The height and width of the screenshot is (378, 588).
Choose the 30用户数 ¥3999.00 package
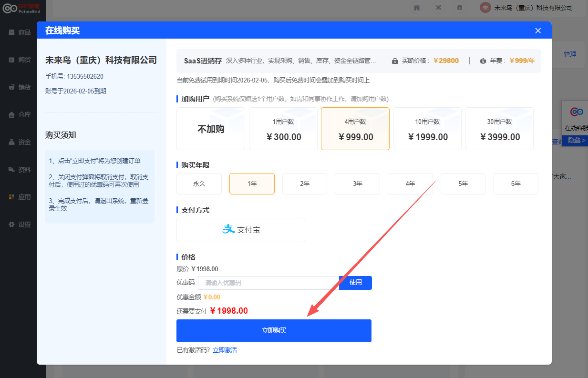click(x=499, y=129)
